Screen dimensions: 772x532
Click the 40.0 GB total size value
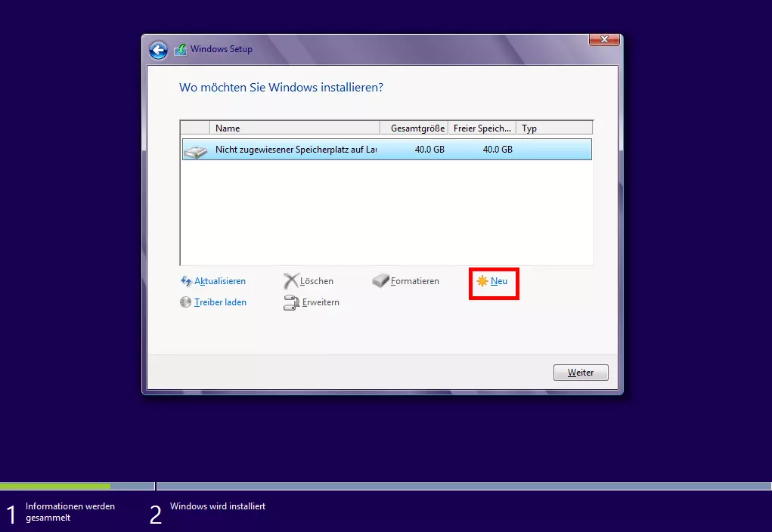click(x=429, y=149)
